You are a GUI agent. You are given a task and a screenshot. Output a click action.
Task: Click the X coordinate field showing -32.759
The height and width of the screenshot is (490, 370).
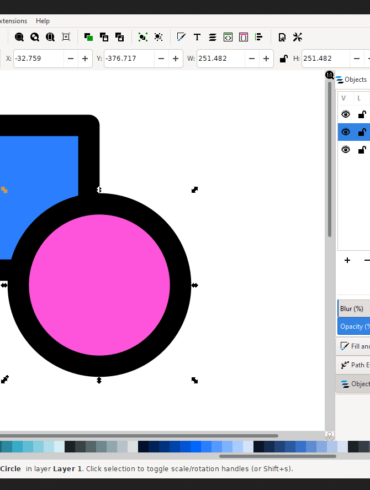[38, 59]
